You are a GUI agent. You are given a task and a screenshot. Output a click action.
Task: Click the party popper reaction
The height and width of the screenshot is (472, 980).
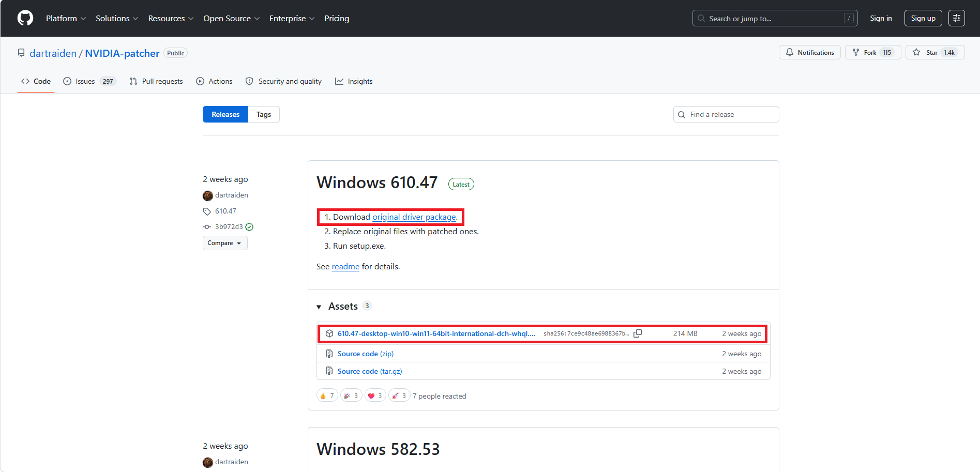pos(351,396)
